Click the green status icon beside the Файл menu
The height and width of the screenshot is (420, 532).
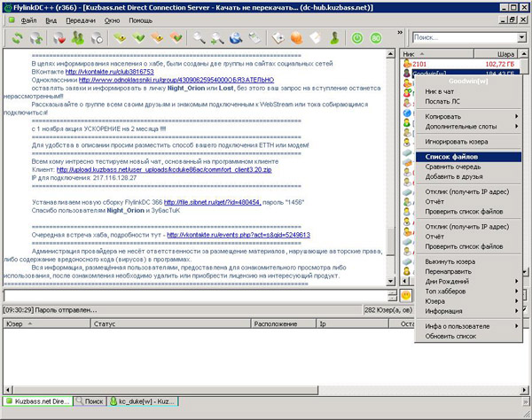pyautogui.click(x=12, y=20)
